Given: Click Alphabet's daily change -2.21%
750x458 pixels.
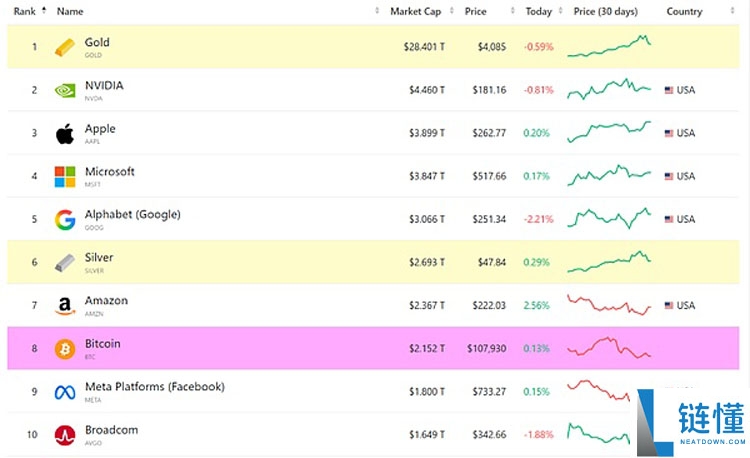Looking at the screenshot, I should click(x=539, y=219).
